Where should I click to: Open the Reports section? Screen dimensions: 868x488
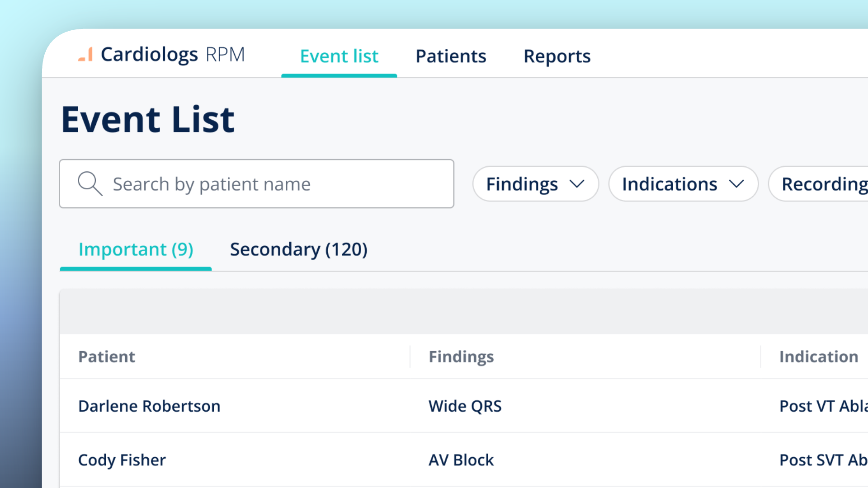coord(557,56)
